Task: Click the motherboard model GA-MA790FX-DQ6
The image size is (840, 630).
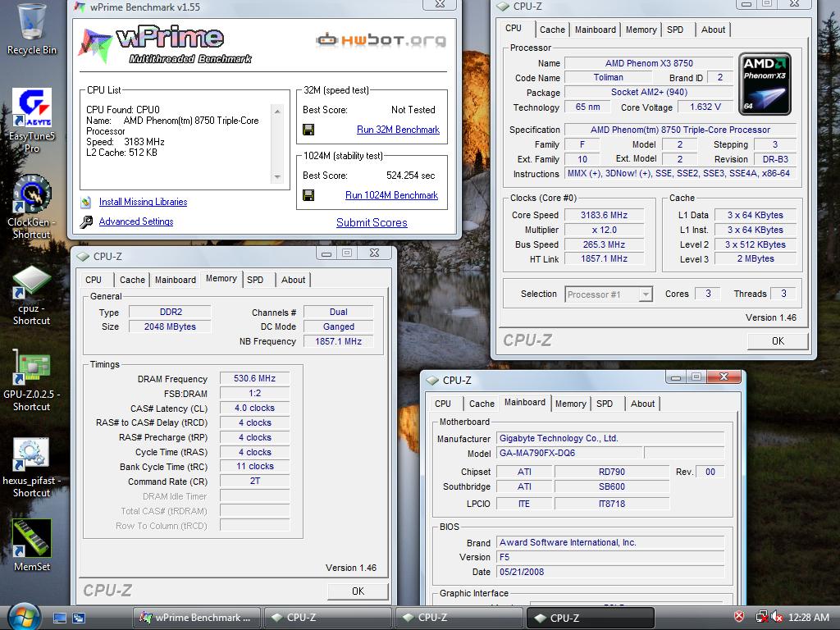Action: (569, 453)
